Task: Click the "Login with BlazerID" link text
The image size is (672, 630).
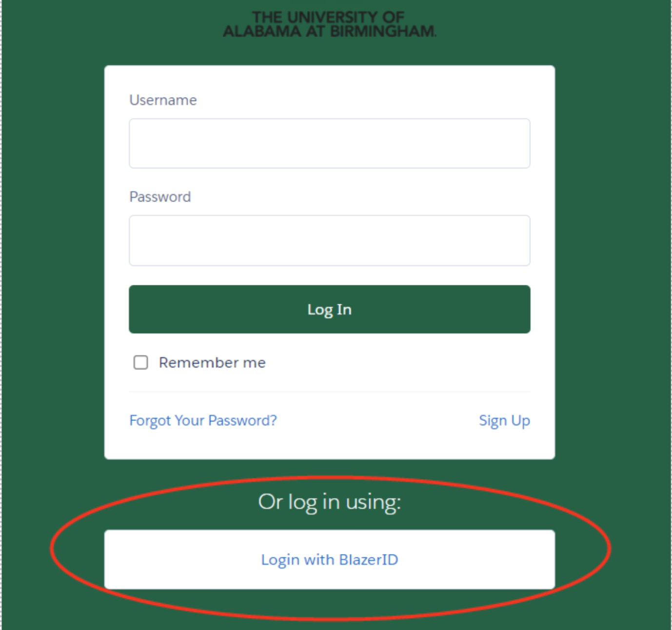Action: (330, 559)
